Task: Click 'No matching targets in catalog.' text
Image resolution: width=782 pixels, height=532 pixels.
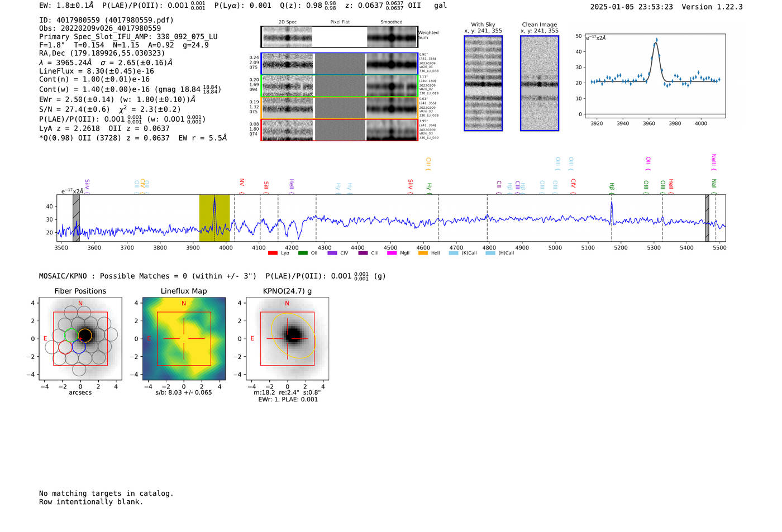Action: [106, 493]
